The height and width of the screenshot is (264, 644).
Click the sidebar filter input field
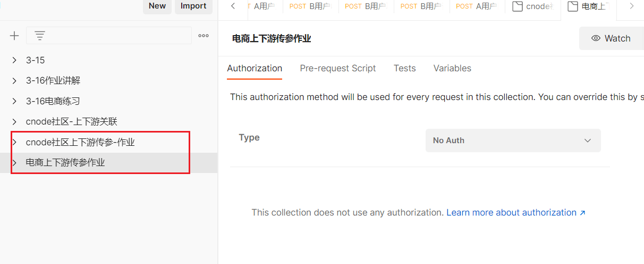tap(117, 36)
